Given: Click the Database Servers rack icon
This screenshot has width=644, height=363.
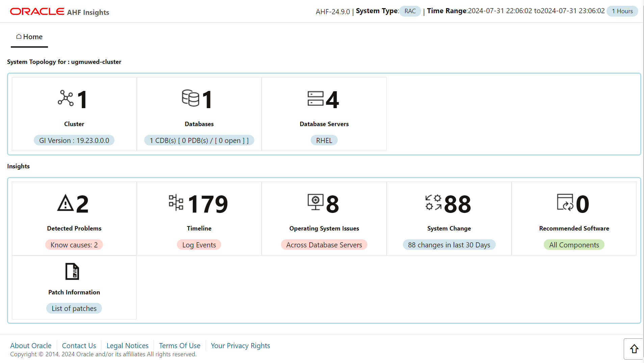Looking at the screenshot, I should [x=315, y=98].
